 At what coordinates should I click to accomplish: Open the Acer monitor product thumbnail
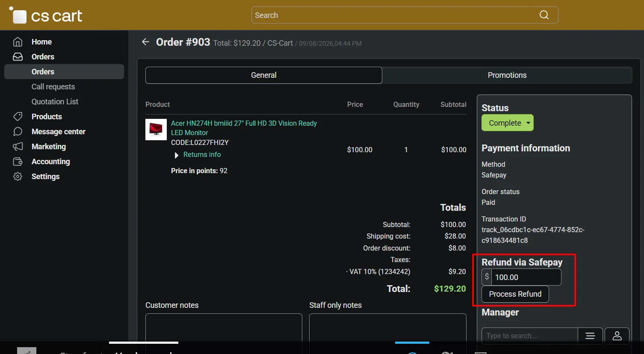[156, 130]
